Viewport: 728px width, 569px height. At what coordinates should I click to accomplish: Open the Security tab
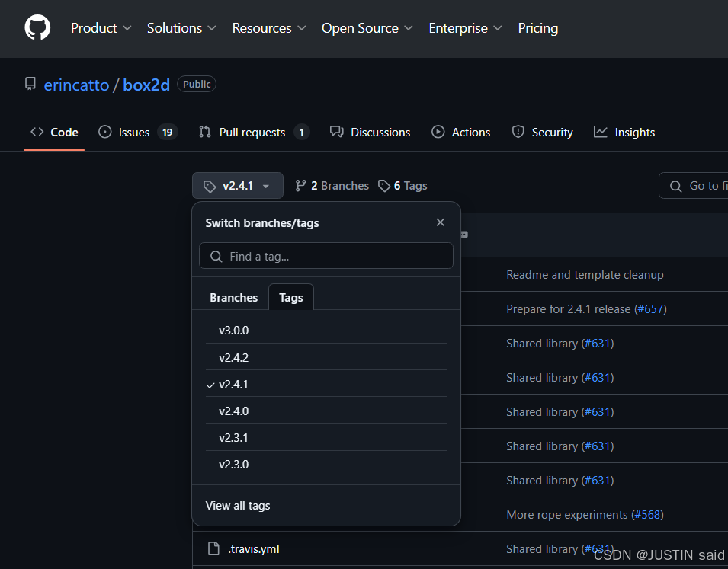542,133
